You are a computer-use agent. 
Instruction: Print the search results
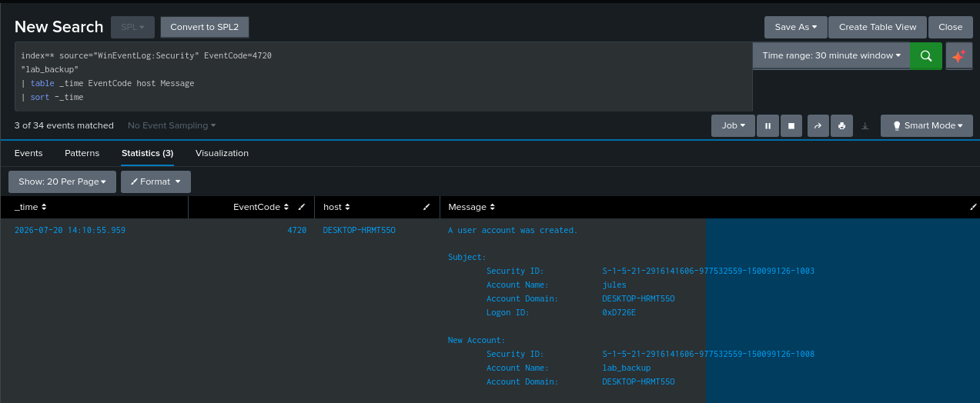point(841,125)
